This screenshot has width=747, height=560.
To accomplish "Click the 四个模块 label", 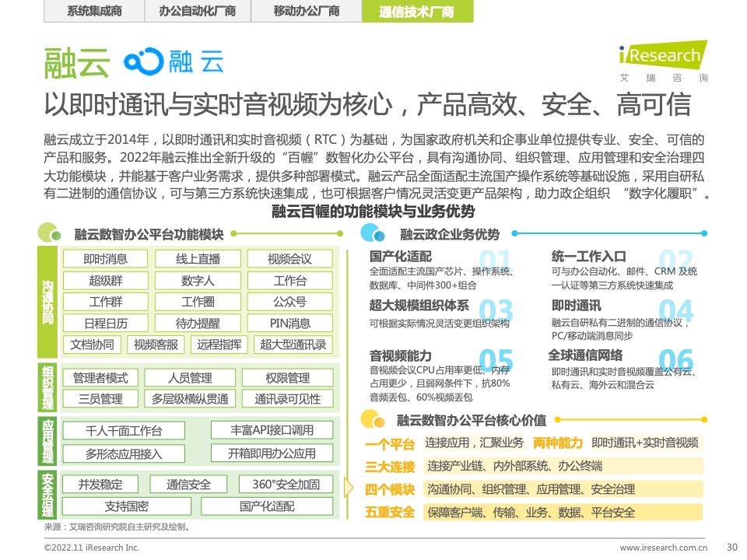I will tap(390, 489).
